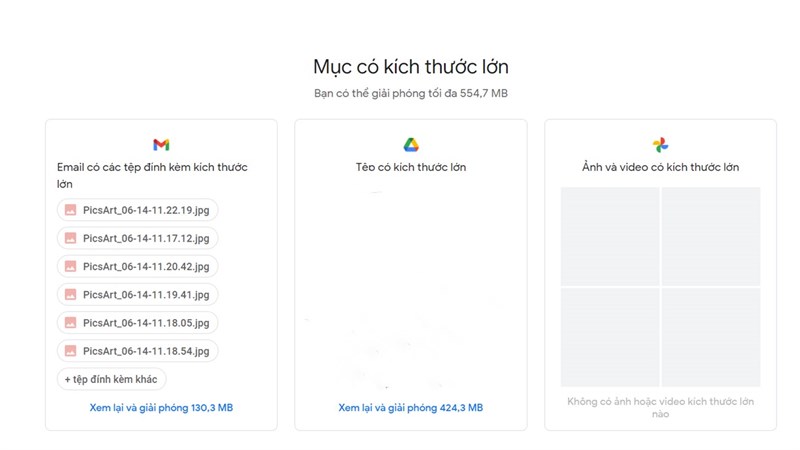
Task: Click the top-left photo placeholder thumbnail
Action: [610, 236]
